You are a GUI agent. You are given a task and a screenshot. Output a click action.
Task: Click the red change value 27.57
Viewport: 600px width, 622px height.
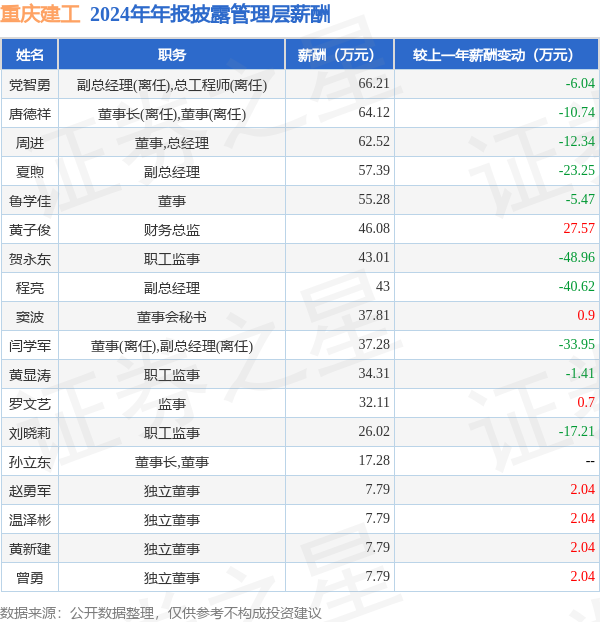(x=579, y=228)
